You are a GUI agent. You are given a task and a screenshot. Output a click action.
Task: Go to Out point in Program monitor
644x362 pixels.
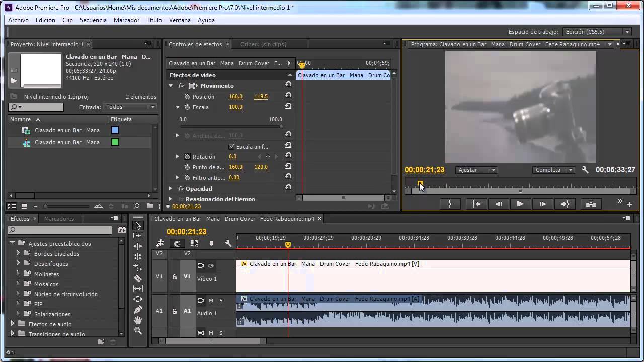tap(565, 204)
